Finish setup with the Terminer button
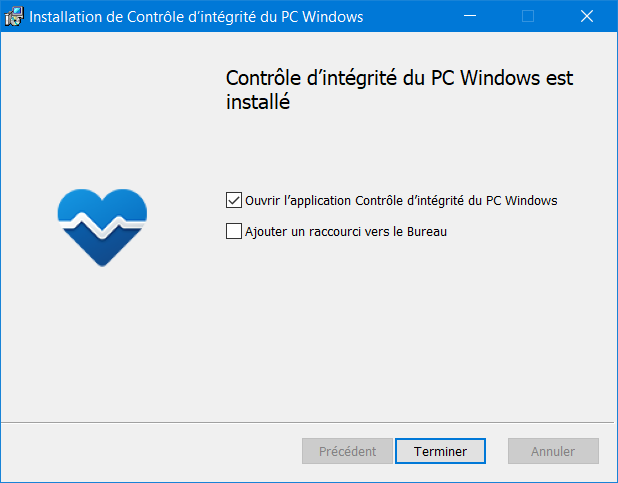The image size is (618, 483). tap(440, 451)
